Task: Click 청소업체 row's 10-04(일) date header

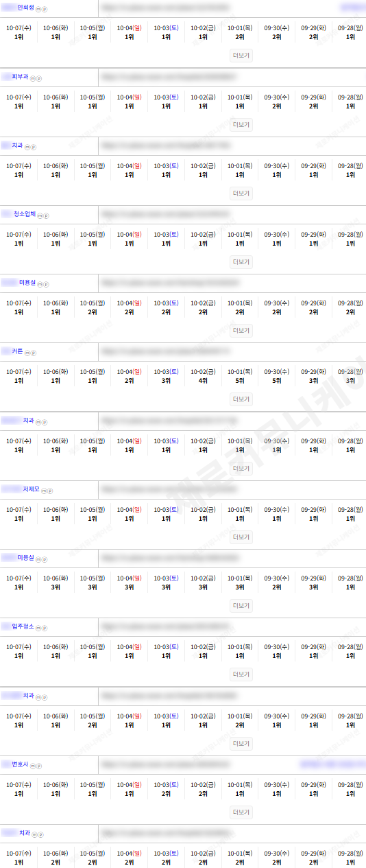Action: 129,234
